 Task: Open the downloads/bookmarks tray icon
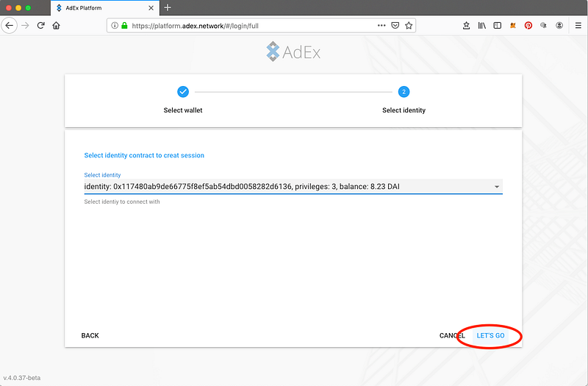(x=466, y=26)
